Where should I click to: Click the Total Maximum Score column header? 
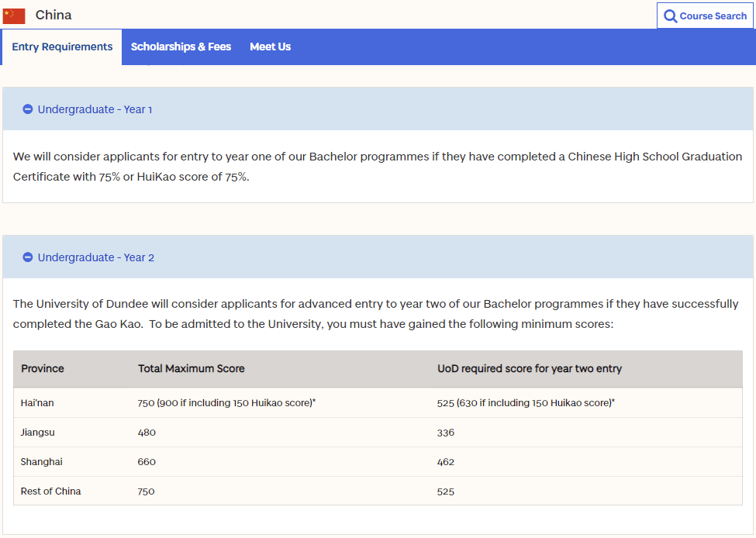click(192, 369)
